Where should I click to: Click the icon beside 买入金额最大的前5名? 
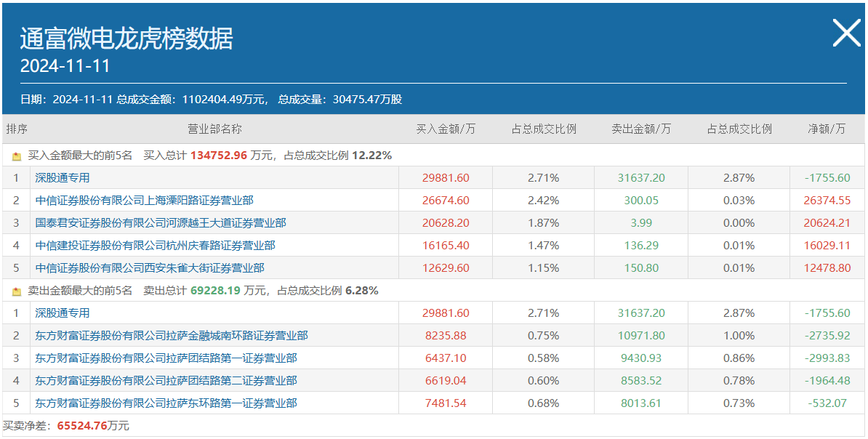click(17, 156)
